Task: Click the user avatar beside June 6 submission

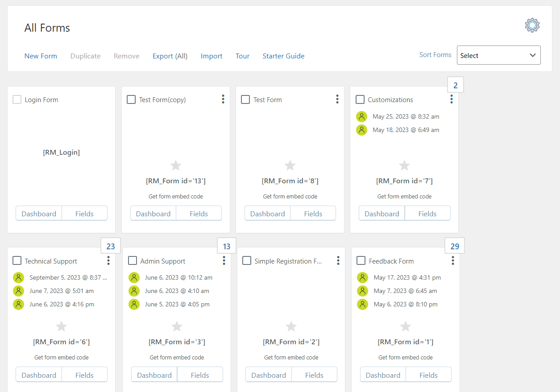Action: 134,277
